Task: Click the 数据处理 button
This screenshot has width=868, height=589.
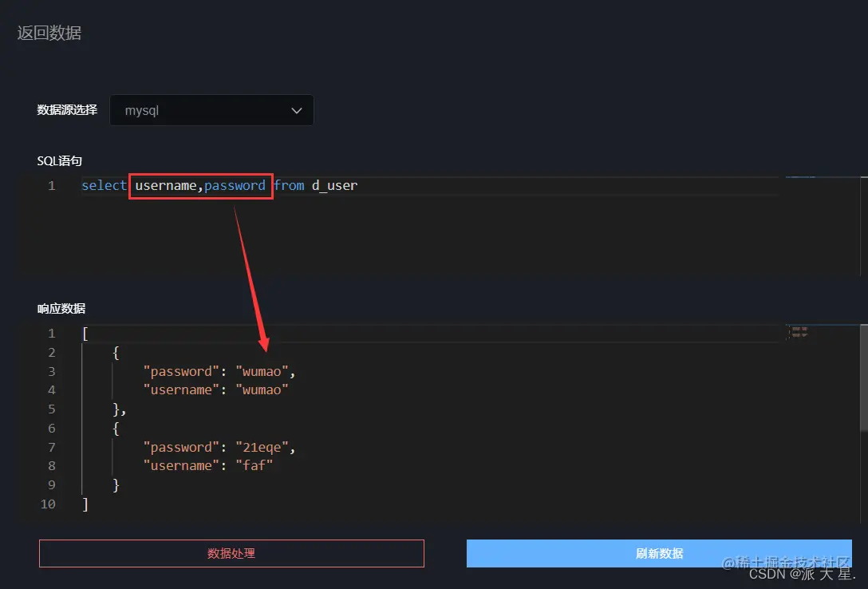Action: [231, 554]
